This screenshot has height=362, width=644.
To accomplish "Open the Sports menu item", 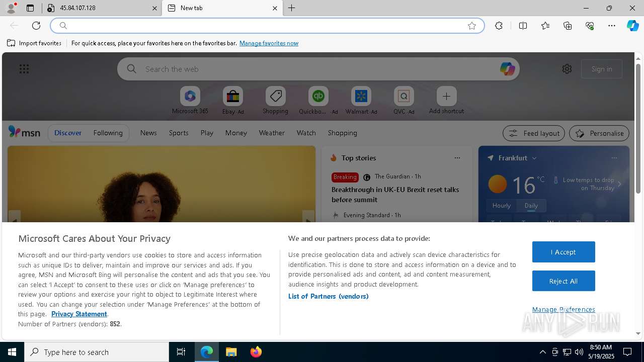I will (179, 133).
